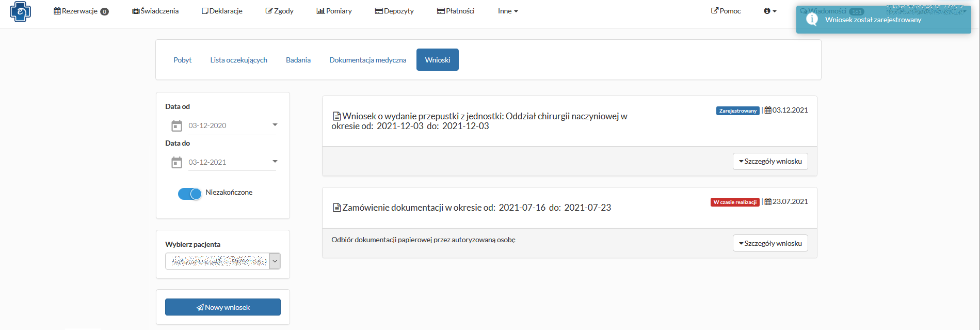Viewport: 980px width, 330px height.
Task: Expand Szczegóły wniosku for documentation order
Action: (770, 243)
